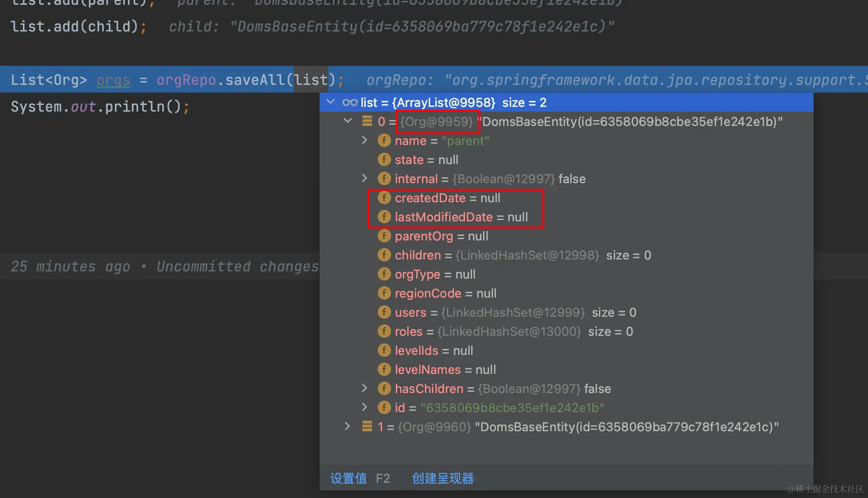This screenshot has height=498, width=868.
Task: Click field icon next to roles
Action: coord(384,331)
